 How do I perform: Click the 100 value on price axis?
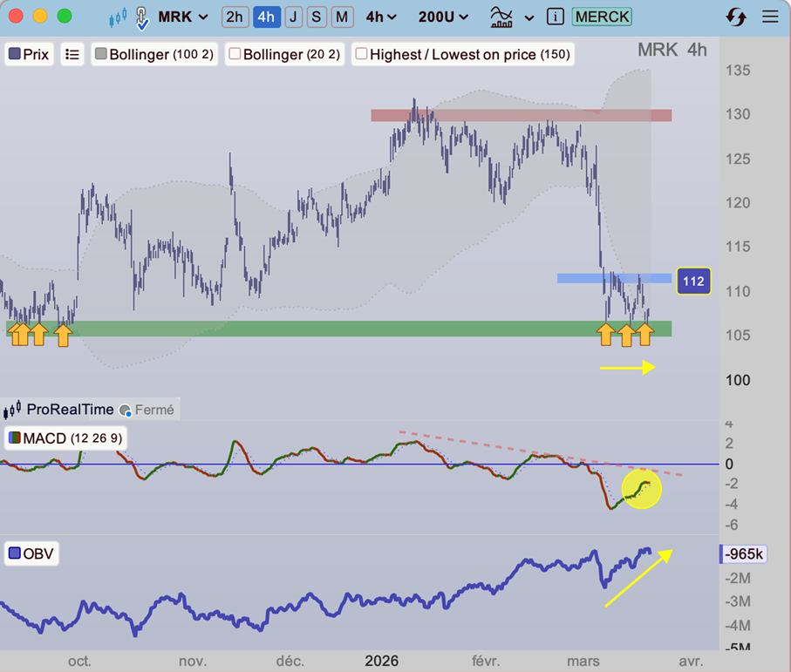click(x=738, y=380)
